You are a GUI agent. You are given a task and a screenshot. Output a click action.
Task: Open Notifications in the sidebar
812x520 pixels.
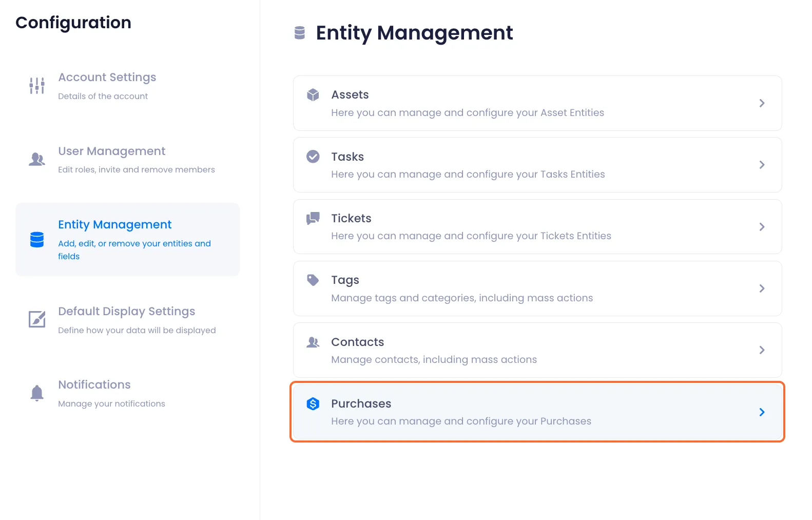(94, 385)
